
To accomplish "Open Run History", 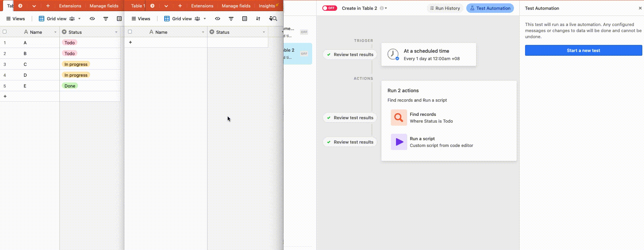I will coord(445,8).
